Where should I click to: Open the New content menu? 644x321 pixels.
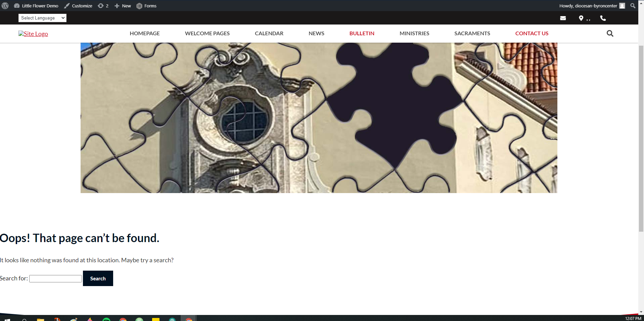click(123, 6)
